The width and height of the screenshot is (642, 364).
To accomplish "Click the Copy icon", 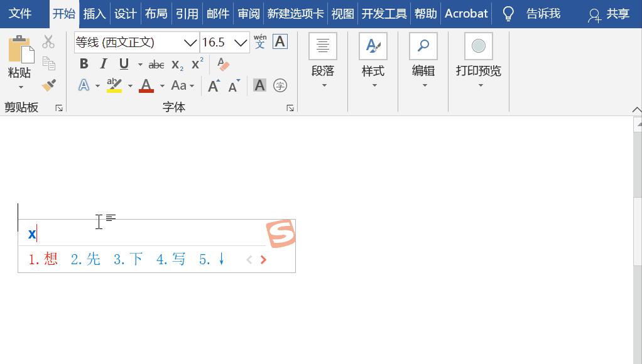I will point(48,63).
